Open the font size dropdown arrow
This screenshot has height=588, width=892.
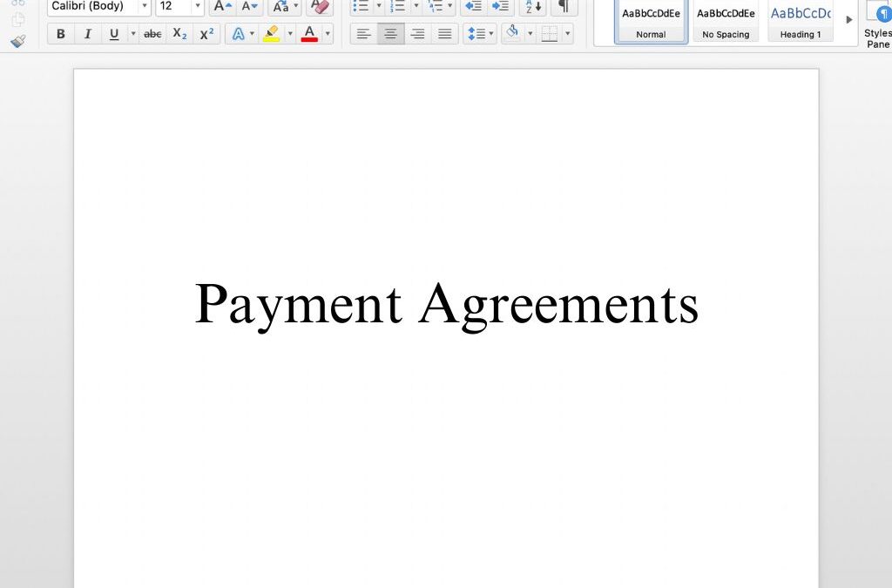(x=198, y=6)
